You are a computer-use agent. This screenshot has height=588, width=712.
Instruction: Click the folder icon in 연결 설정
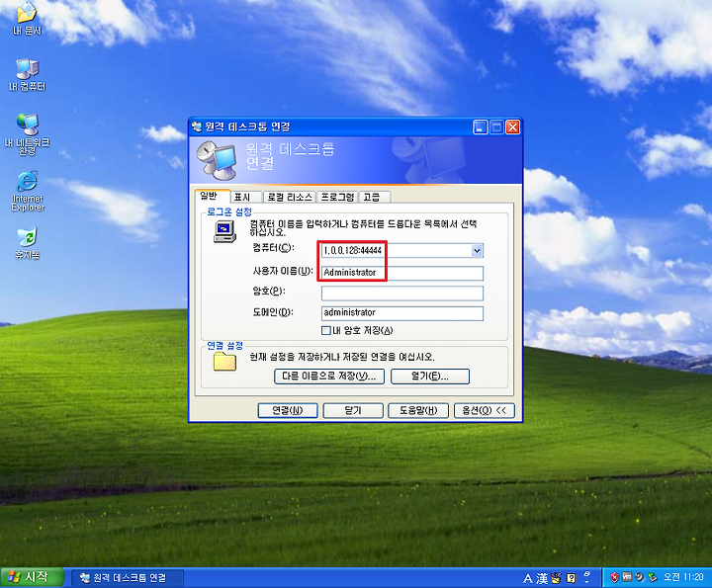pos(224,361)
